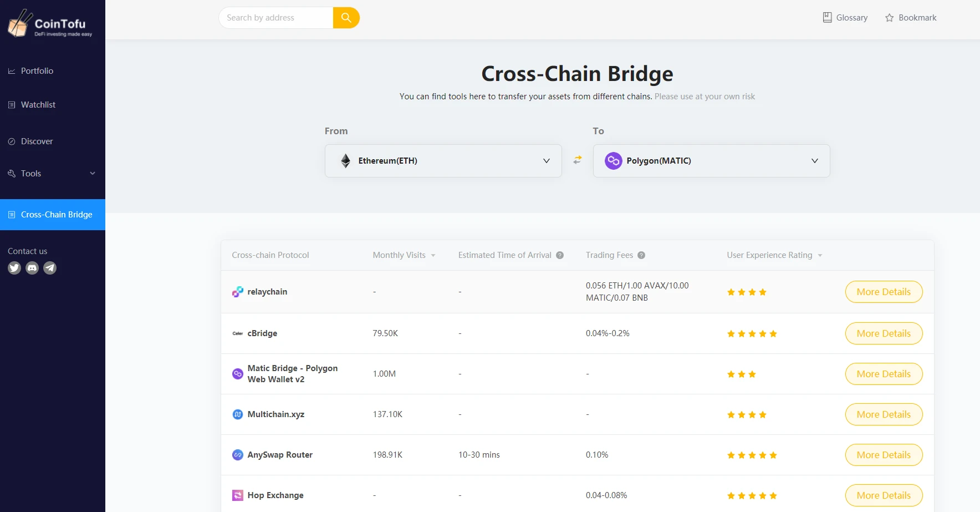Click the 0.10% trading fee
980x512 pixels.
coord(597,455)
